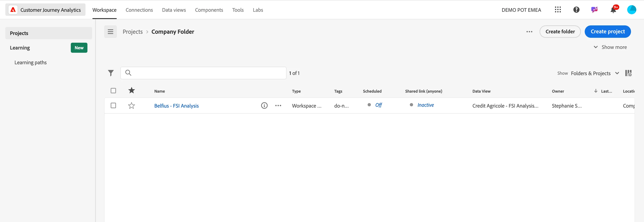644x222 pixels.
Task: Click the search magnifier icon
Action: click(128, 73)
